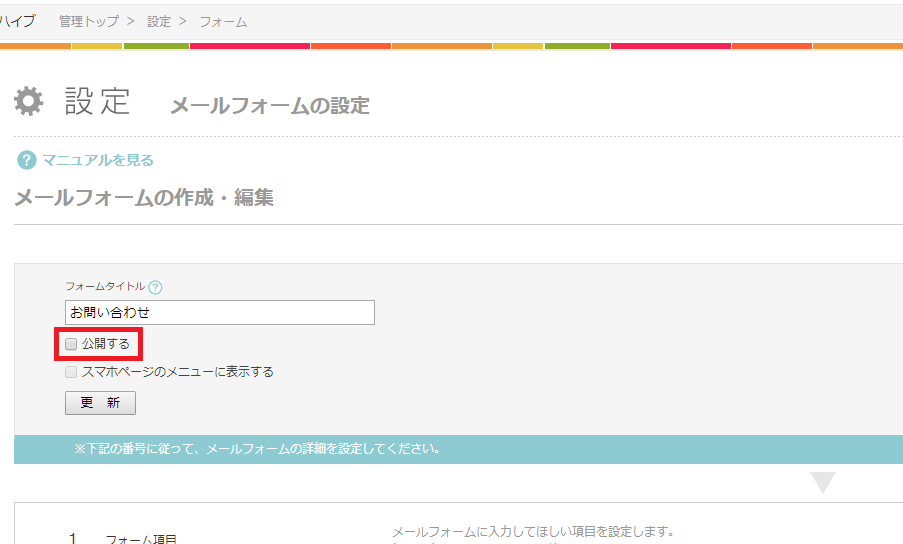This screenshot has width=903, height=544.
Task: Toggle the スマホページのメニューに表示する checkbox
Action: [x=71, y=372]
